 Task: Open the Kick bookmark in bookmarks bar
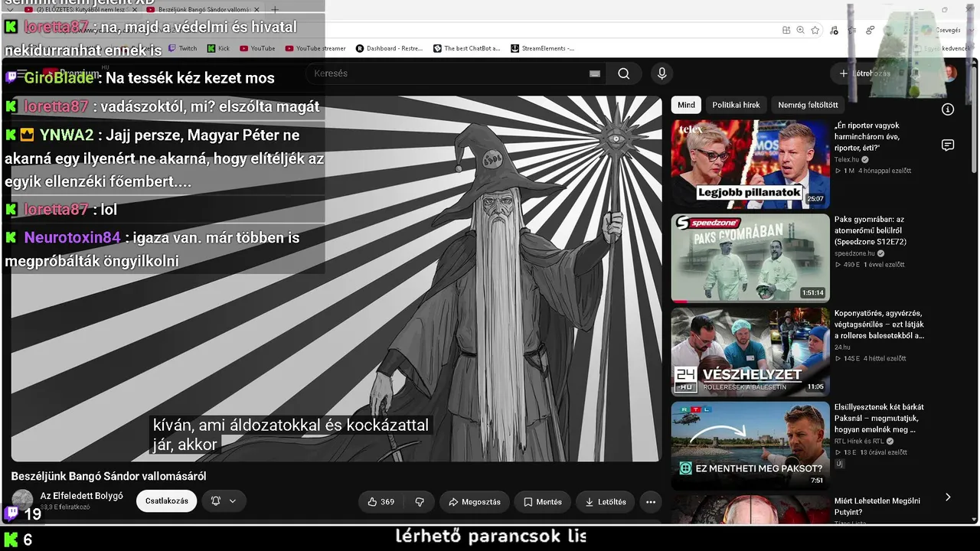click(217, 48)
